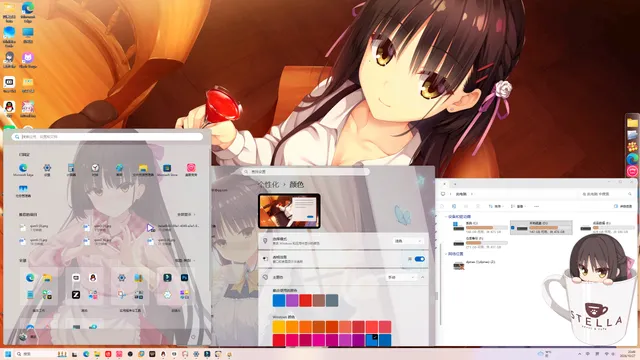Open Edge icon in the right-side dock

pyautogui.click(x=632, y=159)
